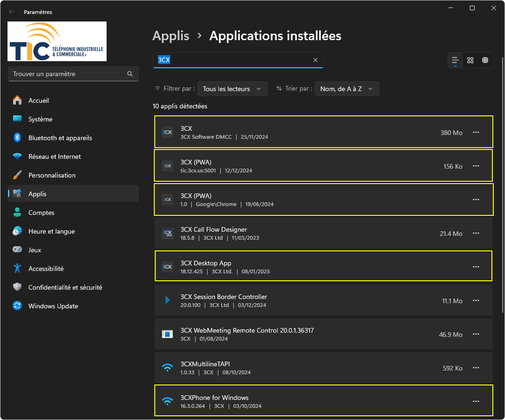The height and width of the screenshot is (420, 505).
Task: Open the Heure et langue section
Action: pos(73,231)
